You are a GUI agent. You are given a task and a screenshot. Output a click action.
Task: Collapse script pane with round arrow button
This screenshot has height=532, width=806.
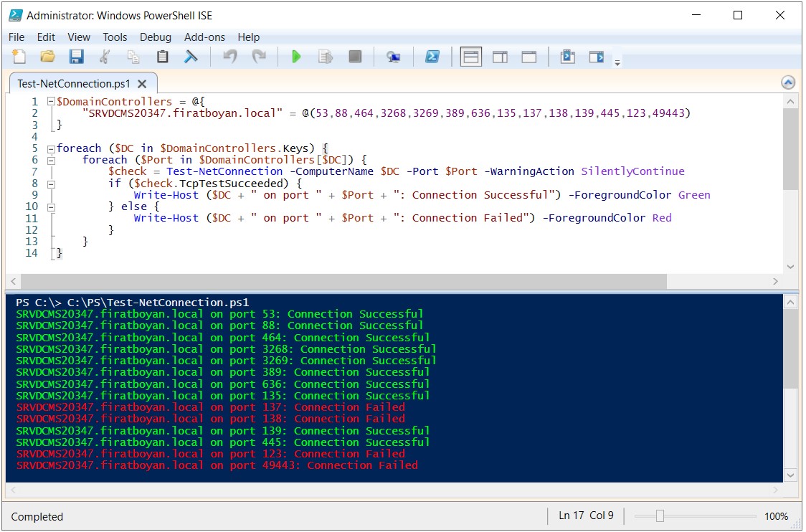click(788, 82)
